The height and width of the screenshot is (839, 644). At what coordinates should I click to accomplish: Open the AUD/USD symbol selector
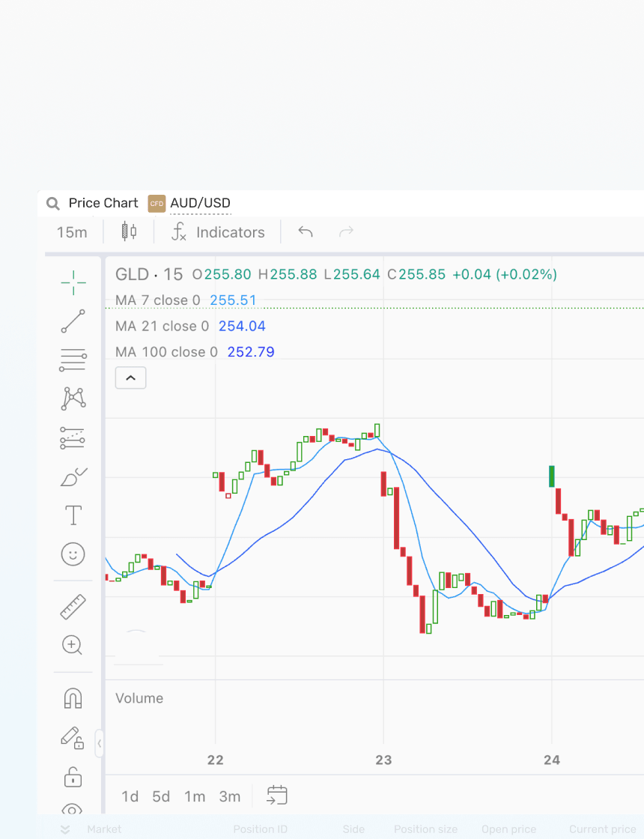tap(200, 203)
